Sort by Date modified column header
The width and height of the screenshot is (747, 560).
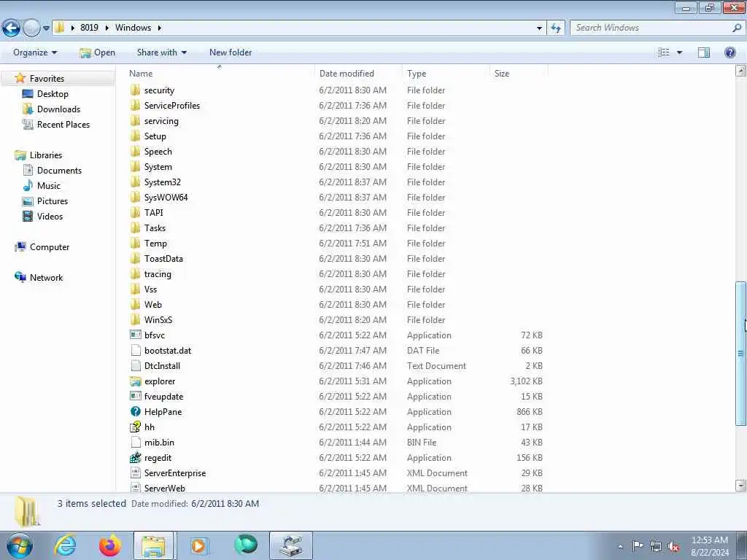click(x=347, y=74)
